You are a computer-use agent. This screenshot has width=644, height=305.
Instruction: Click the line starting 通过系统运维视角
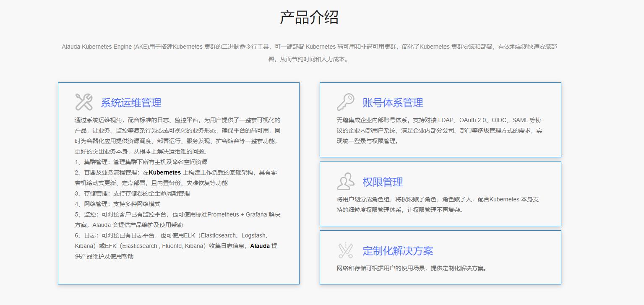point(177,120)
